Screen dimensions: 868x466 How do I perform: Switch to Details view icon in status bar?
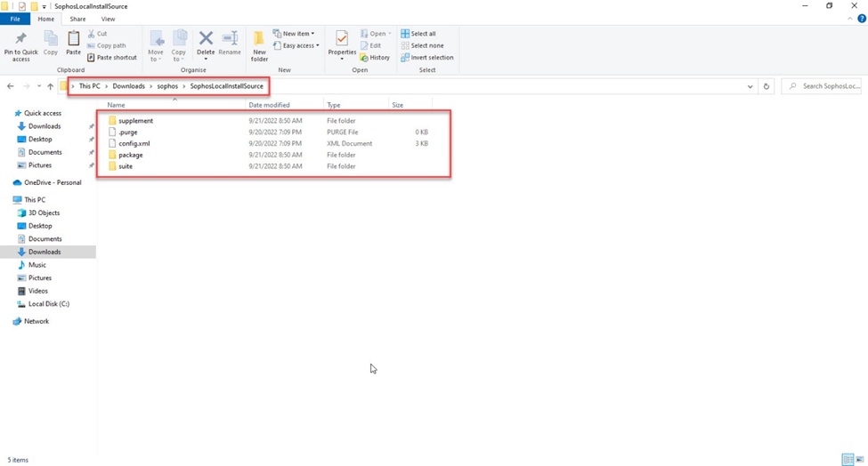click(x=848, y=460)
